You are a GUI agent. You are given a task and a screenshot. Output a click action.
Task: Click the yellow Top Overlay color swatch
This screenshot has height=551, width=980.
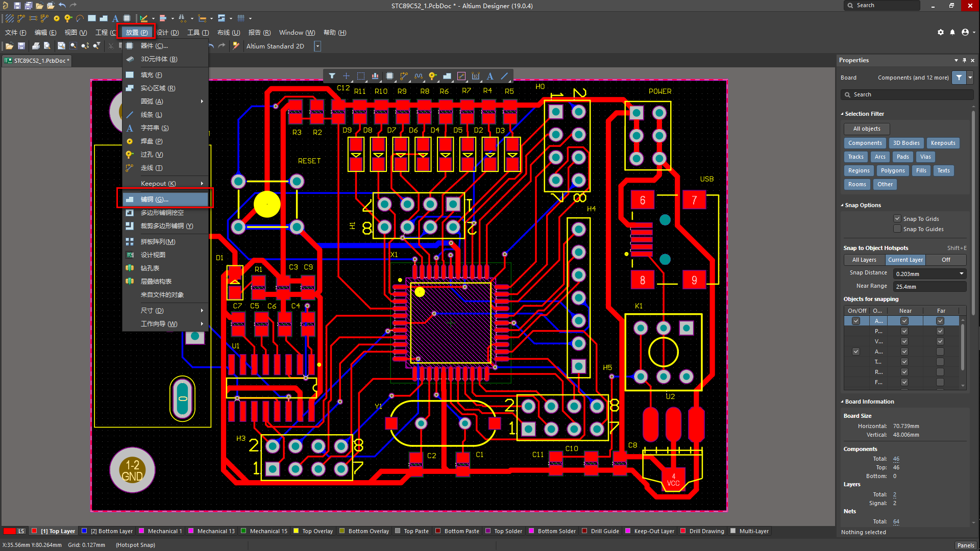(296, 531)
